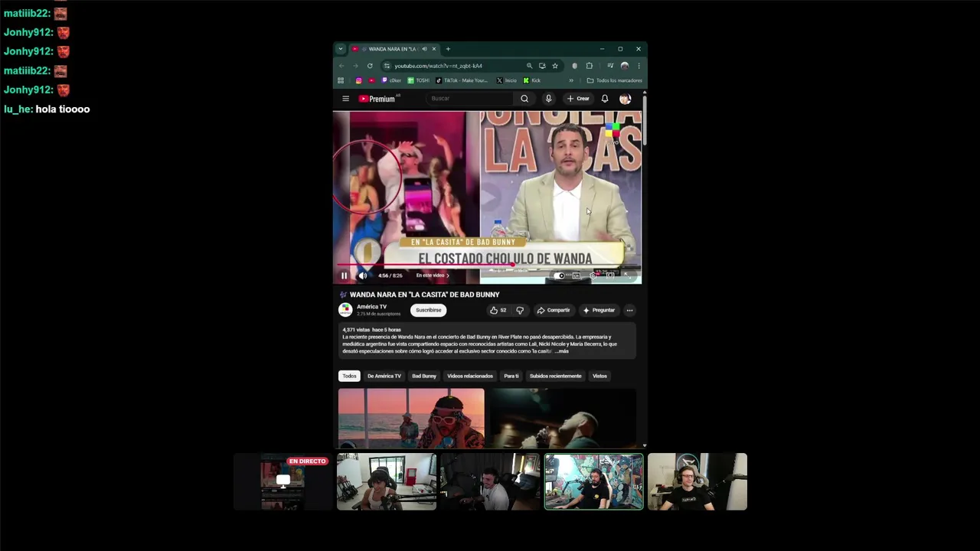The image size is (980, 551).
Task: Open the YouTube bookmark icon
Action: pos(371,80)
